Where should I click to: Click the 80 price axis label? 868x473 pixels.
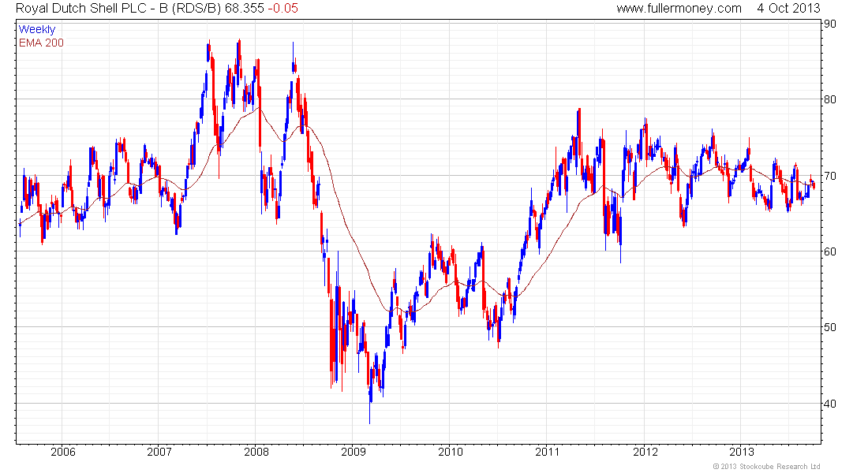(830, 99)
